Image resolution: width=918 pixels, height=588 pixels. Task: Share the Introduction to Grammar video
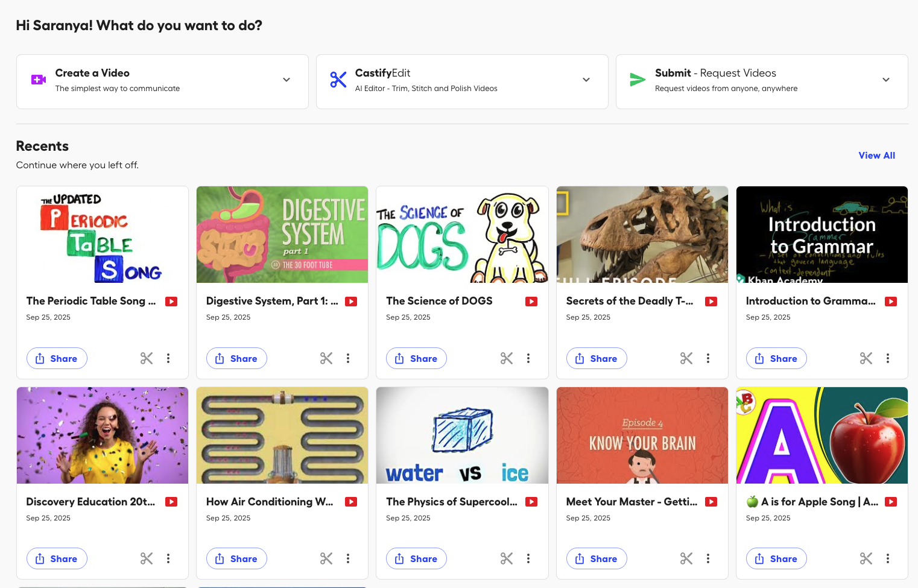776,358
